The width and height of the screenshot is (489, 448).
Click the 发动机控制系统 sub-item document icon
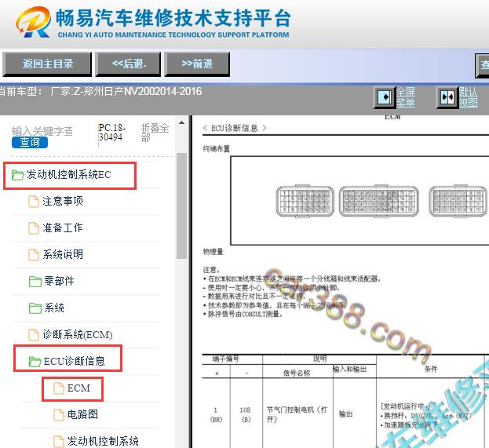click(x=59, y=442)
